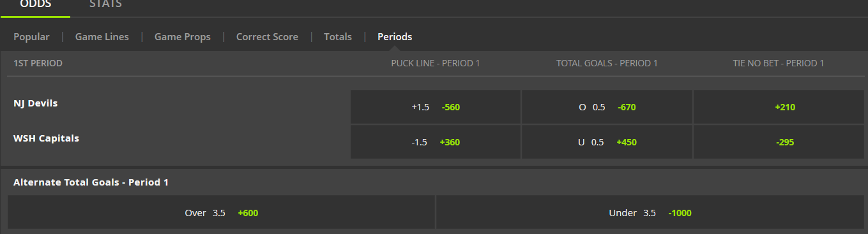Pick Over 0.5 total goals at -670

point(607,107)
